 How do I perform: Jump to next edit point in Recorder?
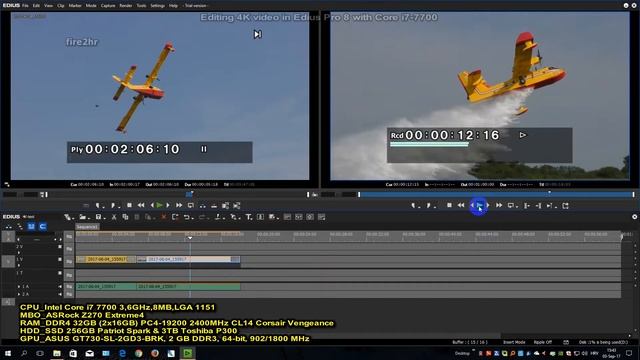point(538,206)
